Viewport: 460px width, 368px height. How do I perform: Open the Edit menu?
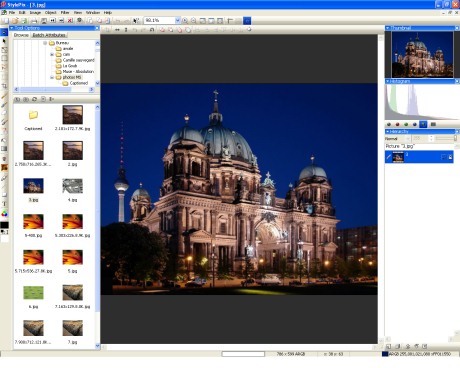pos(22,12)
